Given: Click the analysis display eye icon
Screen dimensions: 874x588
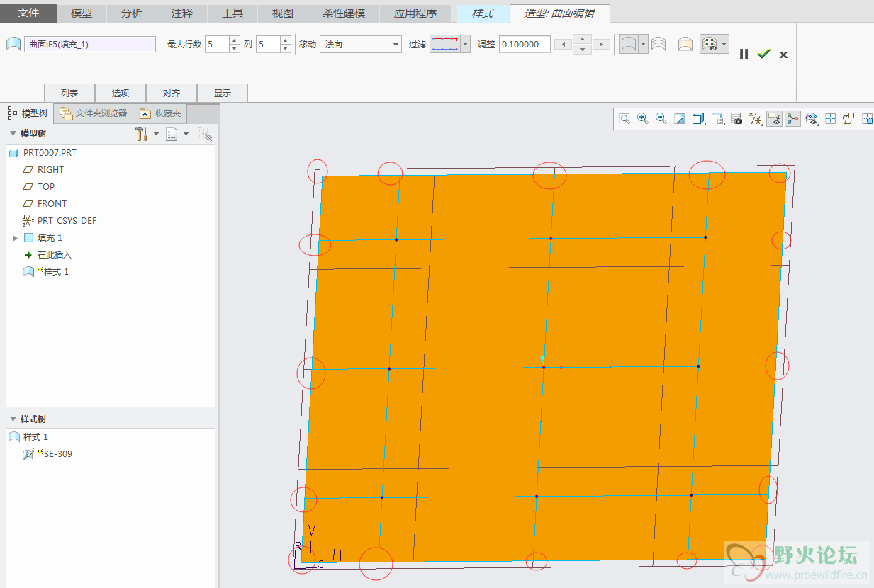Looking at the screenshot, I should point(709,44).
